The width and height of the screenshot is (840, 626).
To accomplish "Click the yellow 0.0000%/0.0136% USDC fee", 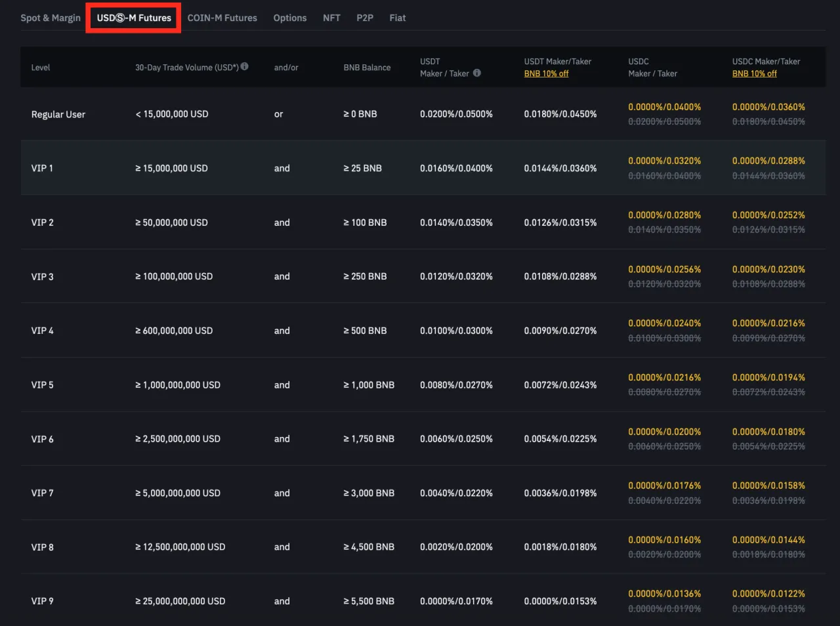I will click(665, 594).
